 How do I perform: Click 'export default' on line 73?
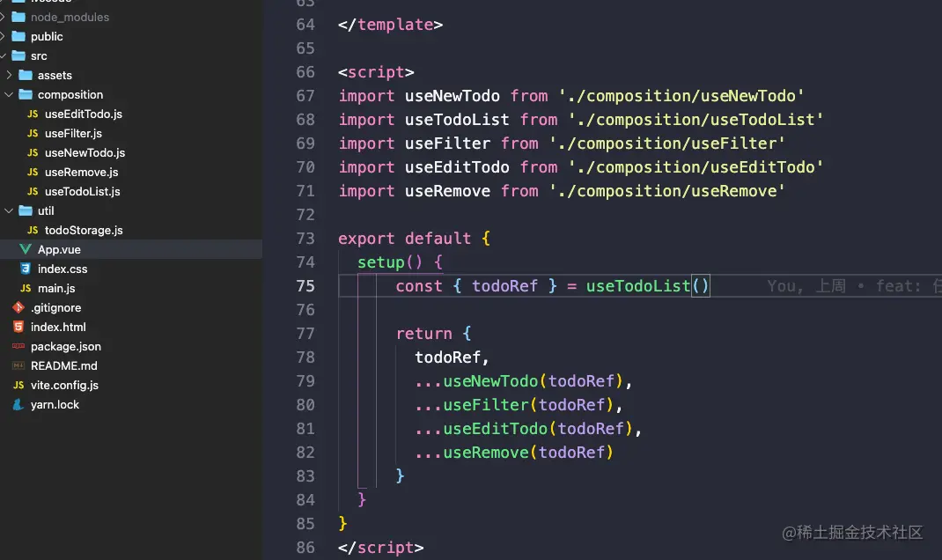404,239
